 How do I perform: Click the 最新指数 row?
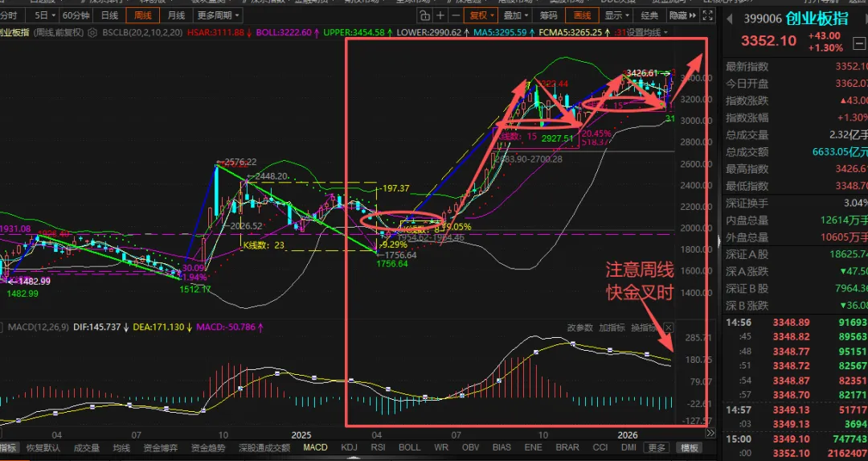[x=796, y=67]
